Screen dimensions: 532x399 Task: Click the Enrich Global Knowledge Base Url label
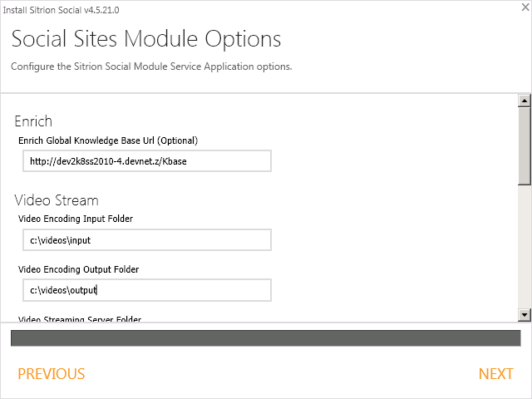pos(108,140)
